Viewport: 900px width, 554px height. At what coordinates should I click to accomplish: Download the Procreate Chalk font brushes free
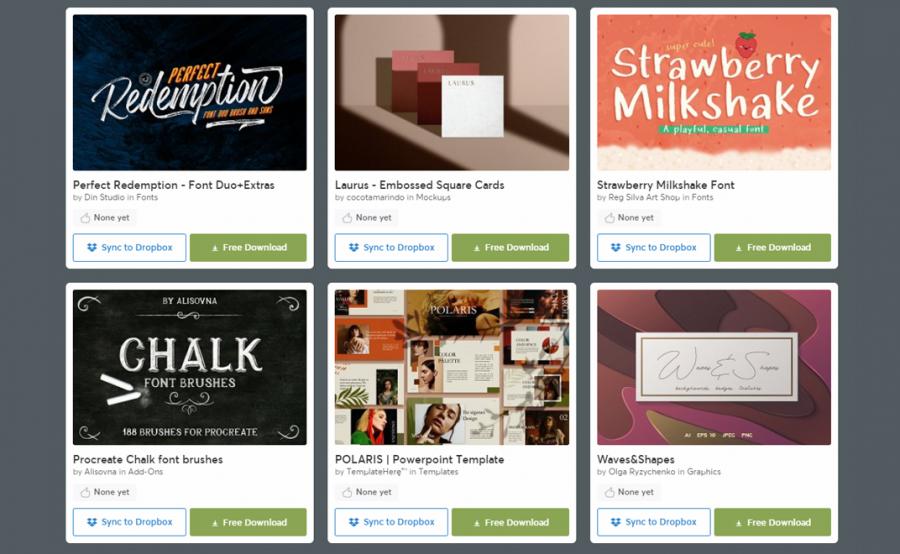(x=248, y=522)
